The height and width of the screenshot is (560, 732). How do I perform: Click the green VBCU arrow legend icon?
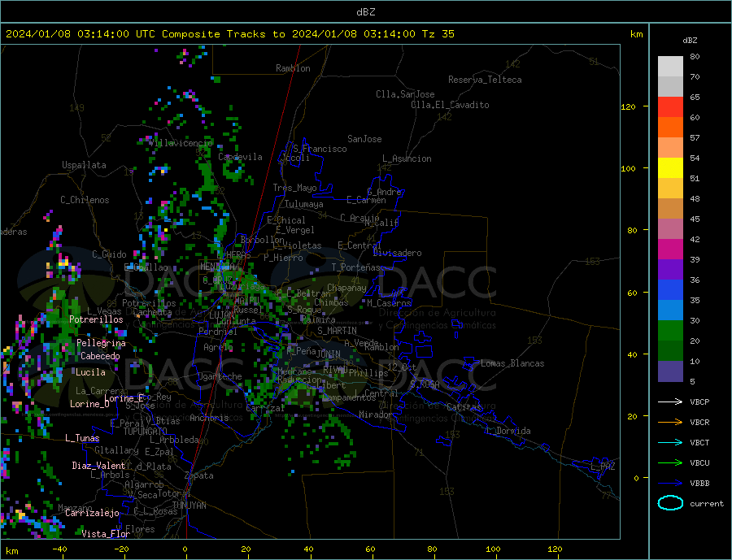pyautogui.click(x=670, y=463)
